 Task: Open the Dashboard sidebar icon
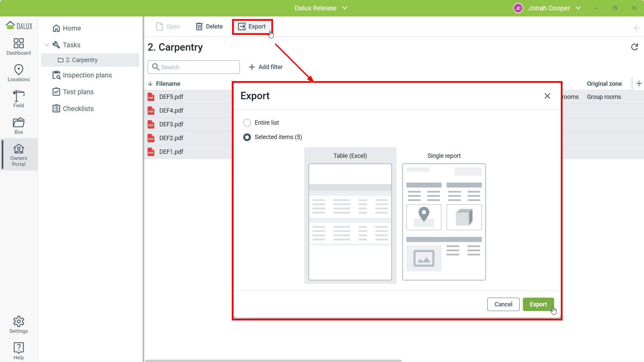(18, 47)
